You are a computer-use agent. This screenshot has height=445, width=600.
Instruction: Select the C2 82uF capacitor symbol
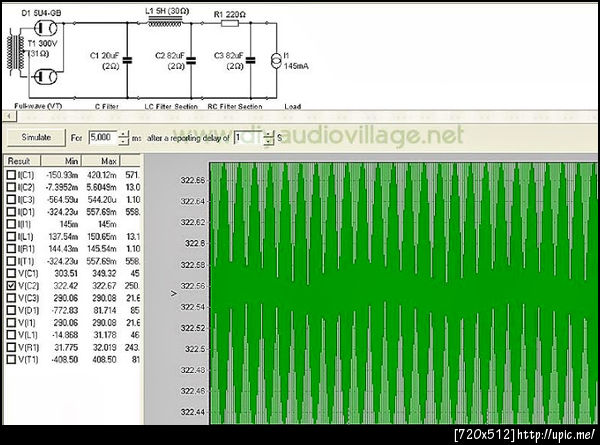[x=191, y=60]
